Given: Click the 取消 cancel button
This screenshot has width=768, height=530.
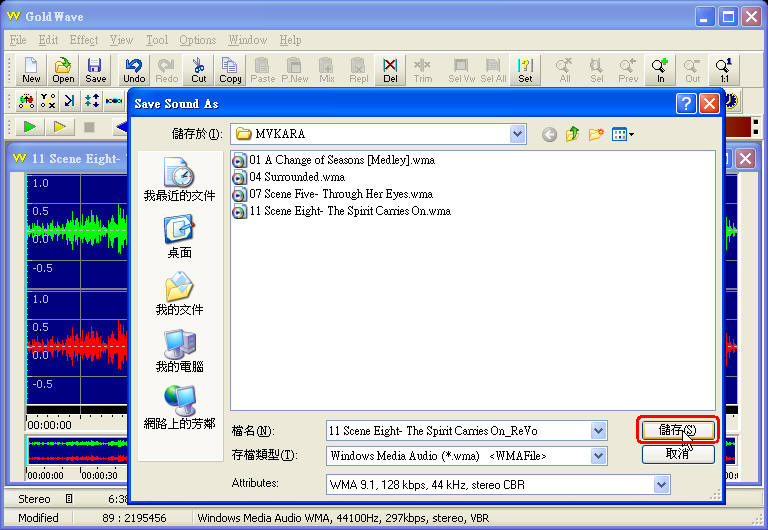Looking at the screenshot, I should coord(677,454).
